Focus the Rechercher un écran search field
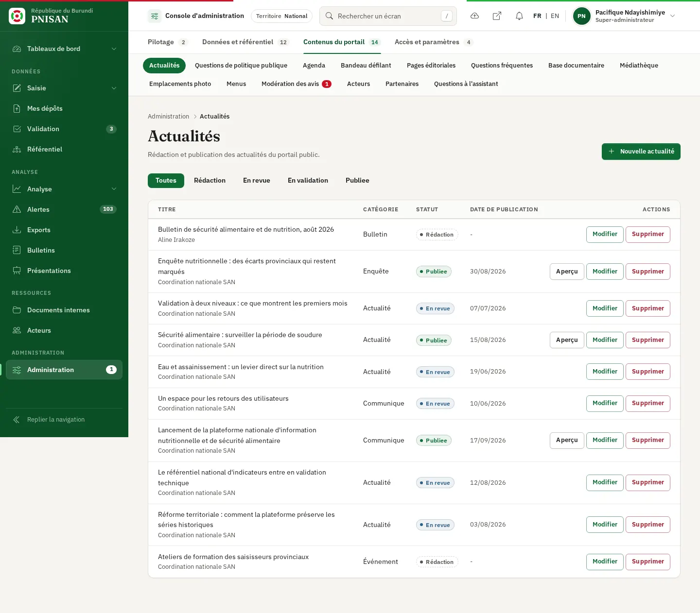 click(x=388, y=16)
